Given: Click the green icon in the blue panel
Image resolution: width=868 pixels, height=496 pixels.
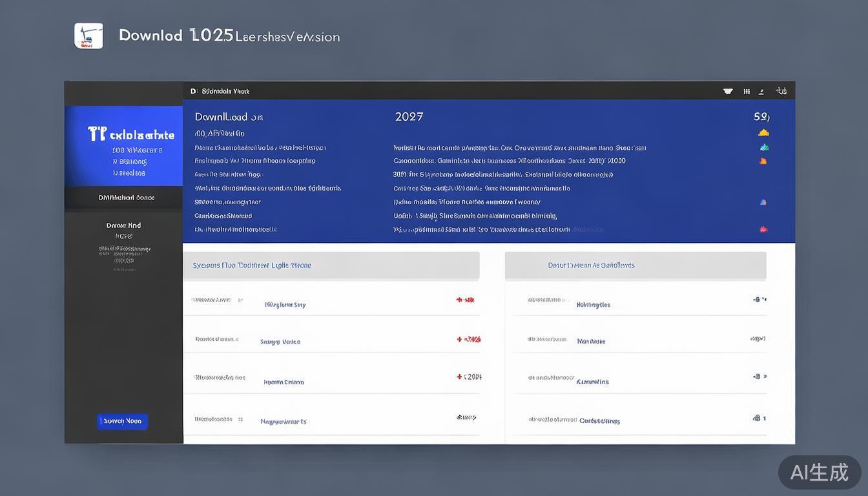Looking at the screenshot, I should coord(763,147).
